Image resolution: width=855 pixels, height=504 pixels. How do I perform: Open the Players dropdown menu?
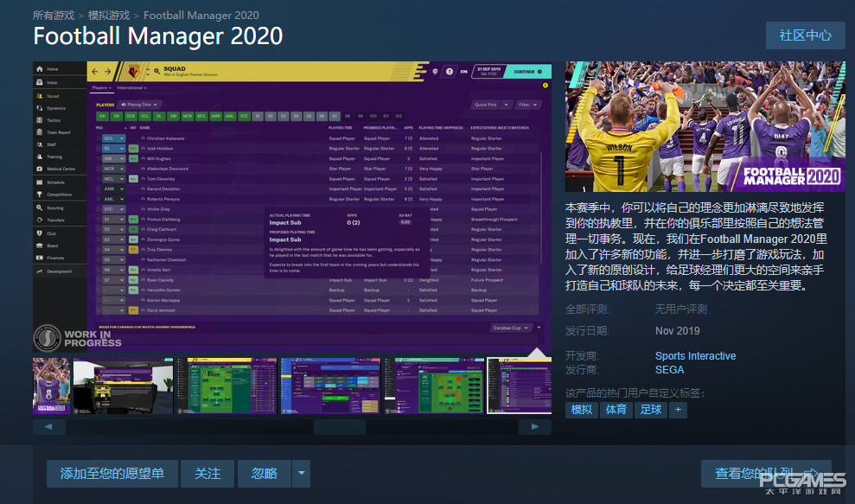click(101, 88)
